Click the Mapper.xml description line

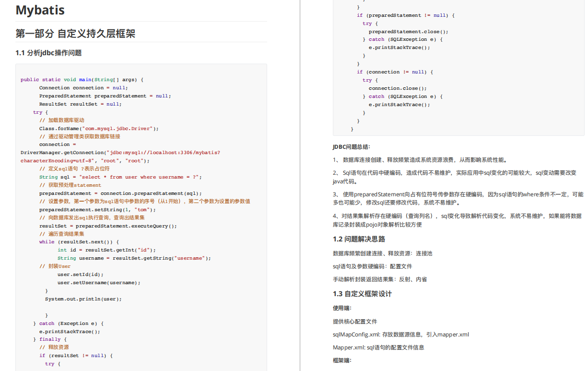378,347
